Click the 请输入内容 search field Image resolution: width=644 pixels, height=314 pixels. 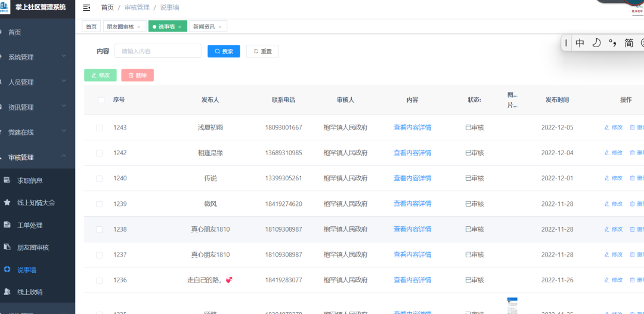coord(157,51)
